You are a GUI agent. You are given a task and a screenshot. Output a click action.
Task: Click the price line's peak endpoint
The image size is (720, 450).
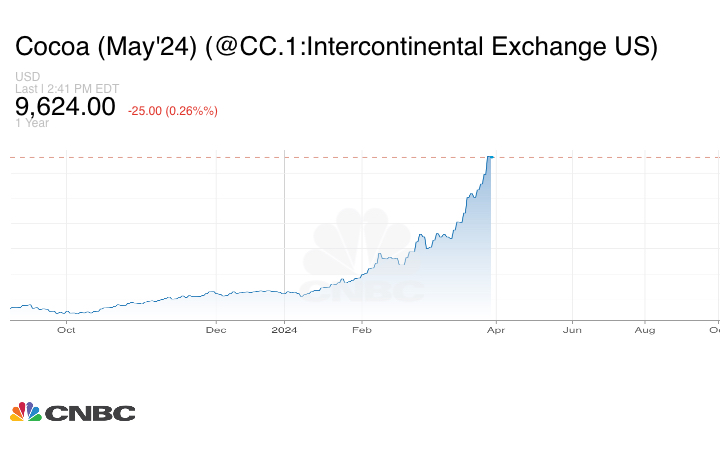coord(490,157)
